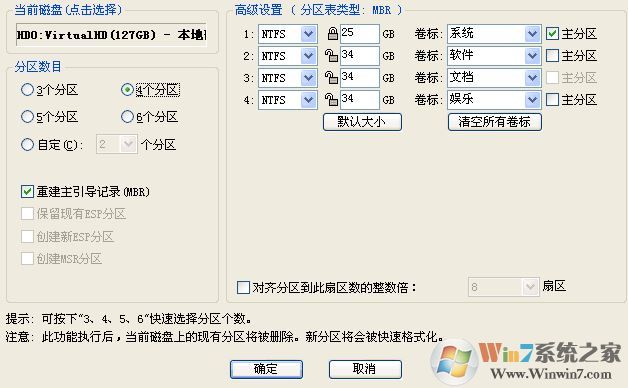The height and width of the screenshot is (388, 628).
Task: Open file system dropdown for partition 2
Action: 308,56
